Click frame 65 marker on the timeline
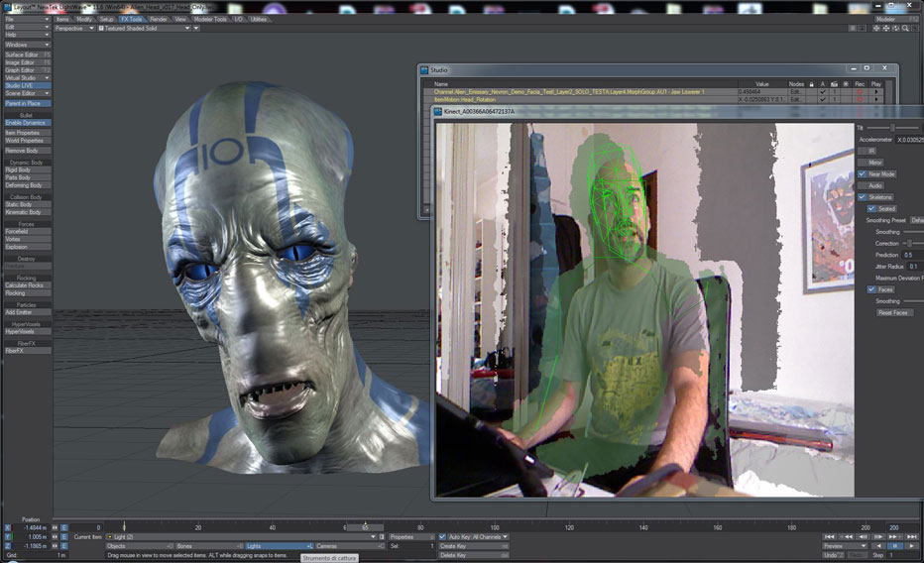The height and width of the screenshot is (563, 924). 365,527
